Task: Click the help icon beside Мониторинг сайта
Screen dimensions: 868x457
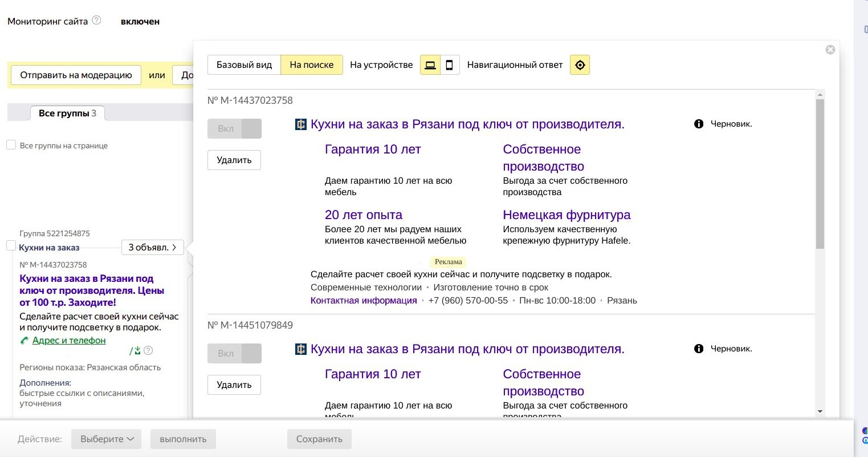Action: [96, 21]
